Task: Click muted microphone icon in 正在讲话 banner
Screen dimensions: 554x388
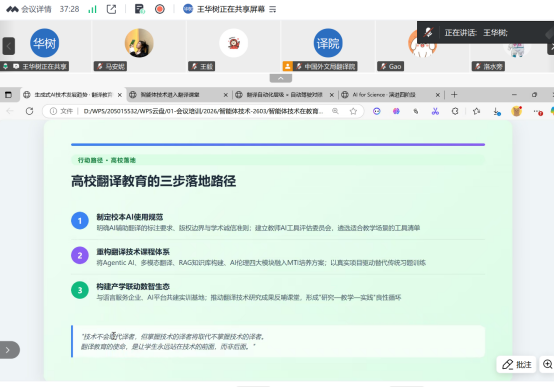Action: pos(428,33)
